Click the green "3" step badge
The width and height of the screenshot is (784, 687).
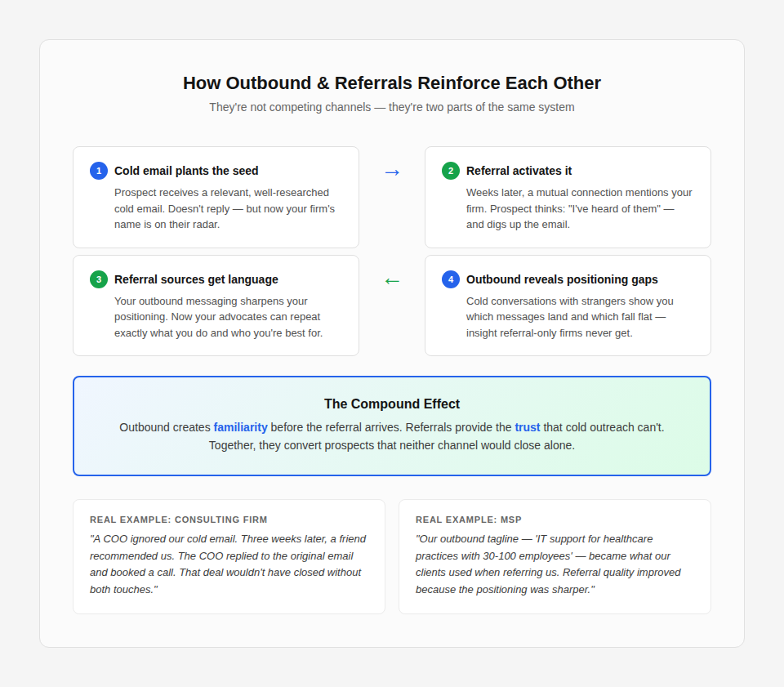pos(98,279)
